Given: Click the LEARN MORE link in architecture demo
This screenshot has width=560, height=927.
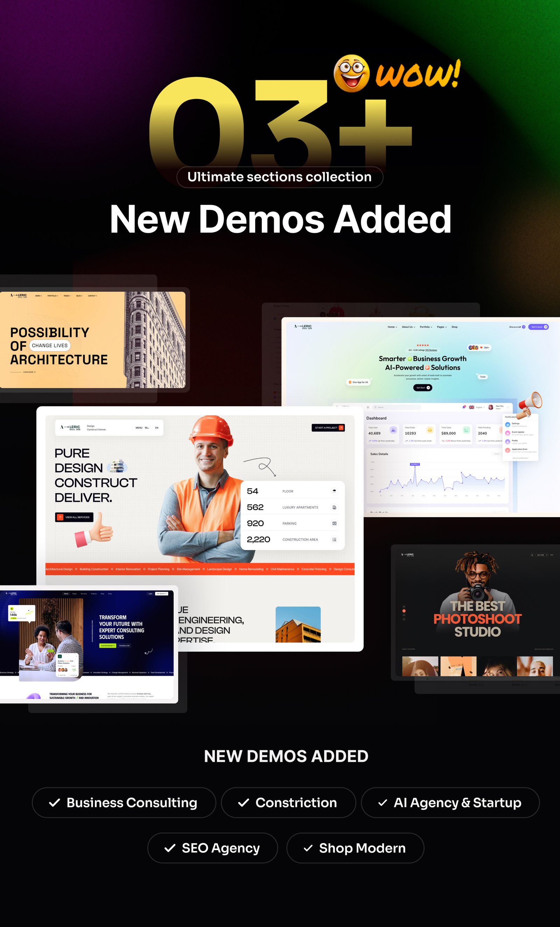Looking at the screenshot, I should click(x=29, y=372).
